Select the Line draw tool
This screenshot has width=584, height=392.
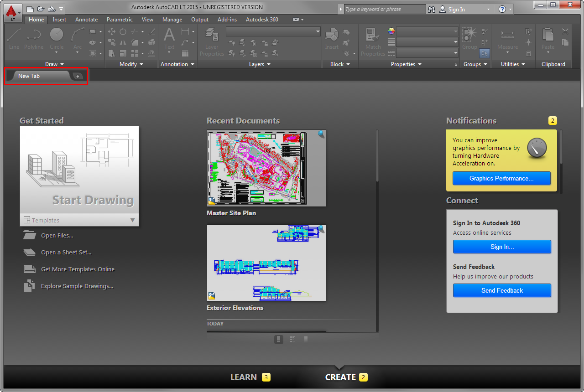coord(14,36)
